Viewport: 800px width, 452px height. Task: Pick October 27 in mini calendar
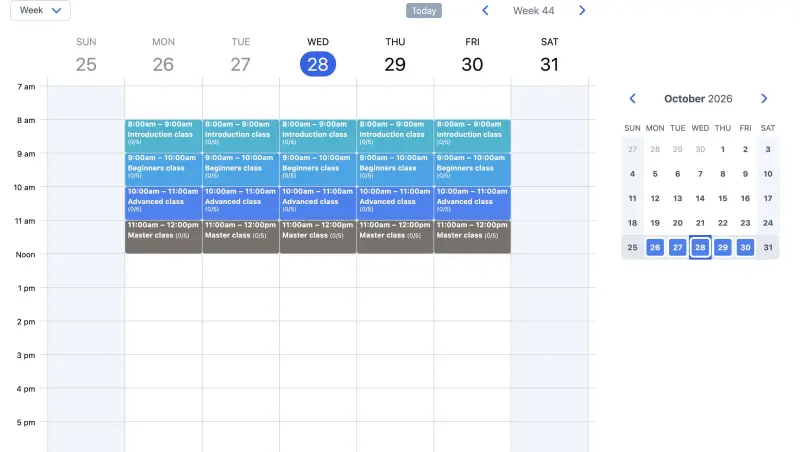click(678, 247)
